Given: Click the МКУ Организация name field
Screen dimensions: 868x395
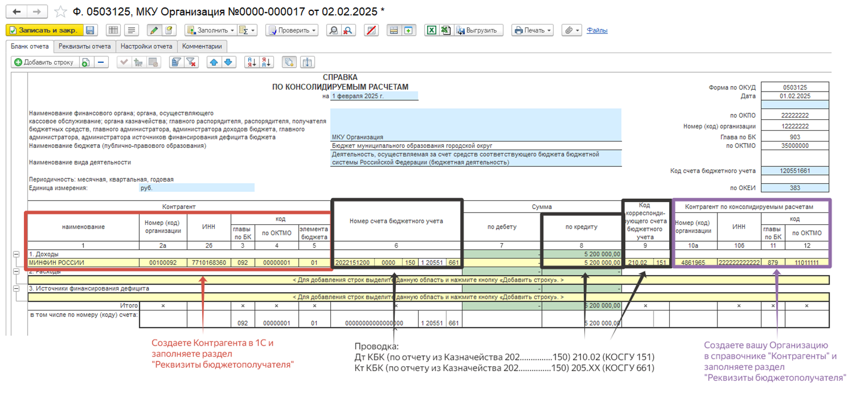Looking at the screenshot, I should [x=476, y=125].
